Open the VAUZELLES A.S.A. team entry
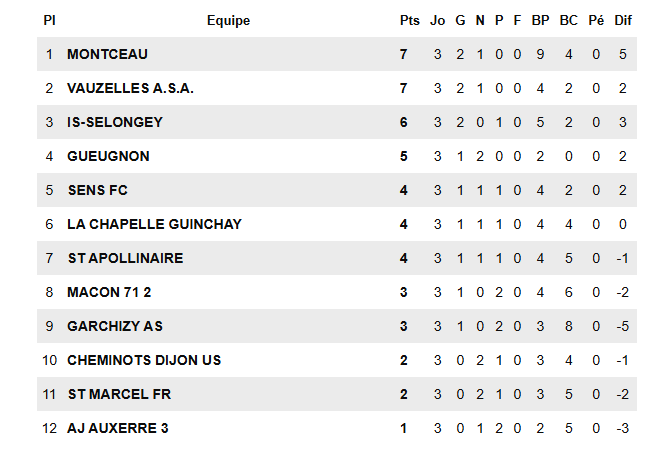The width and height of the screenshot is (668, 452). (x=130, y=88)
